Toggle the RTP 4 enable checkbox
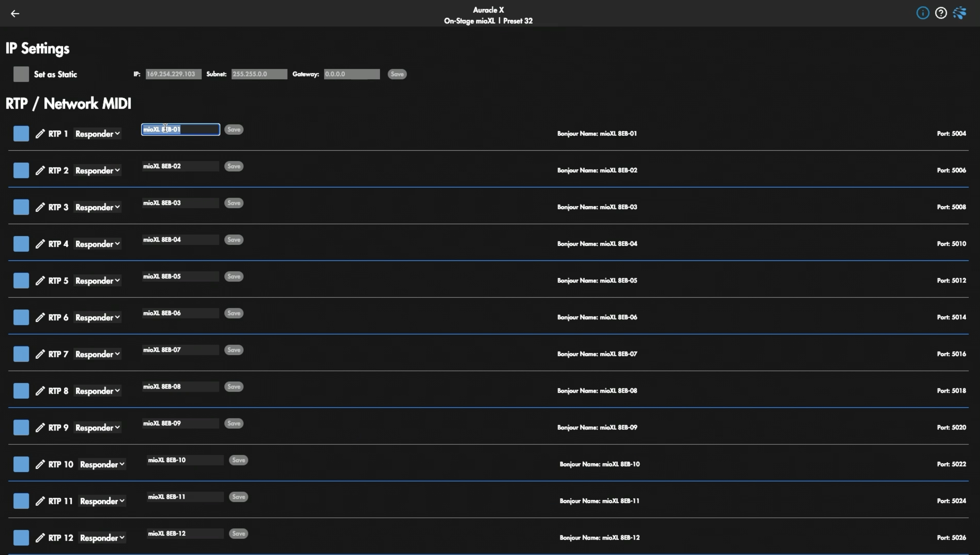Image resolution: width=980 pixels, height=555 pixels. point(21,244)
